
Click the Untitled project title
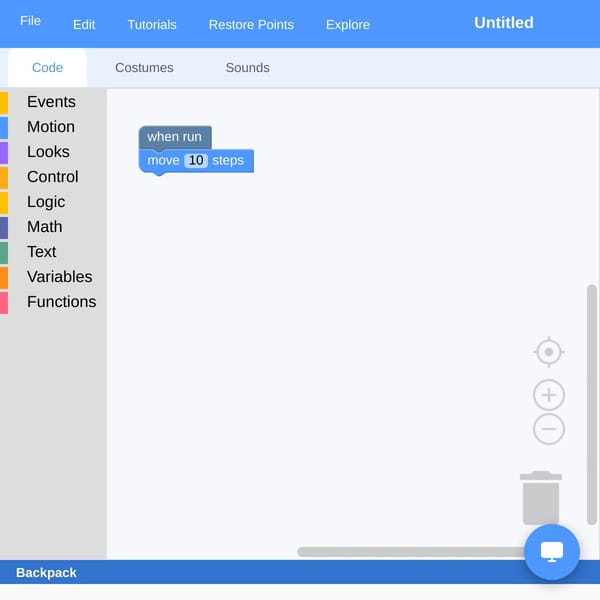pos(504,23)
